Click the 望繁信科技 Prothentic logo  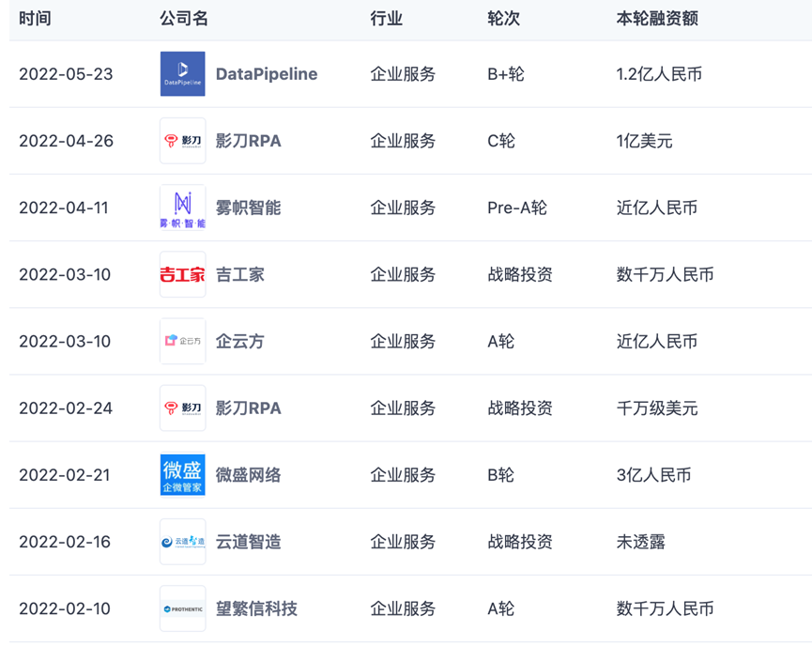pyautogui.click(x=182, y=608)
